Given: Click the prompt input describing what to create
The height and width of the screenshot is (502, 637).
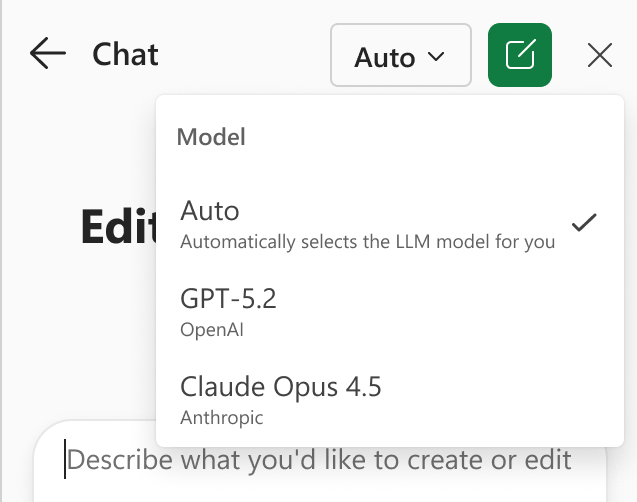Looking at the screenshot, I should [x=319, y=461].
